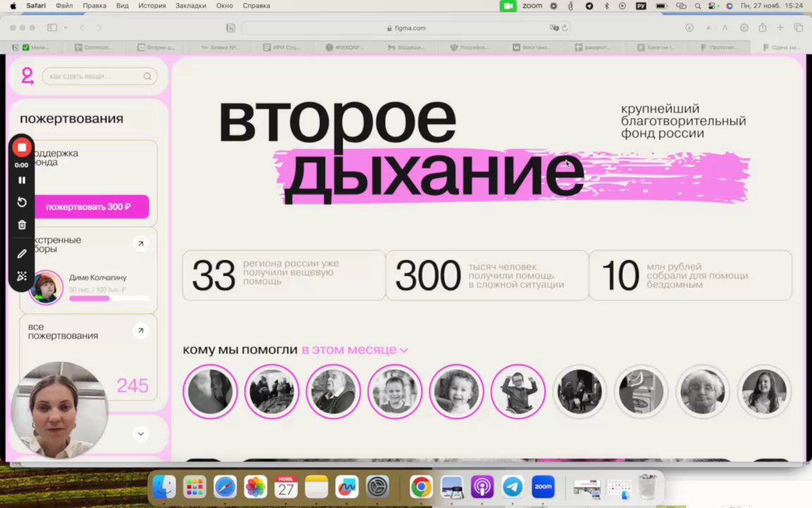Open the Safari downloads icon

pos(689,28)
